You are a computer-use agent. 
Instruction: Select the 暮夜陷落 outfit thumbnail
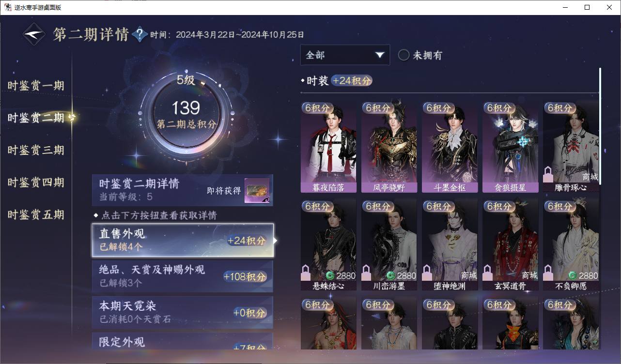(328, 147)
